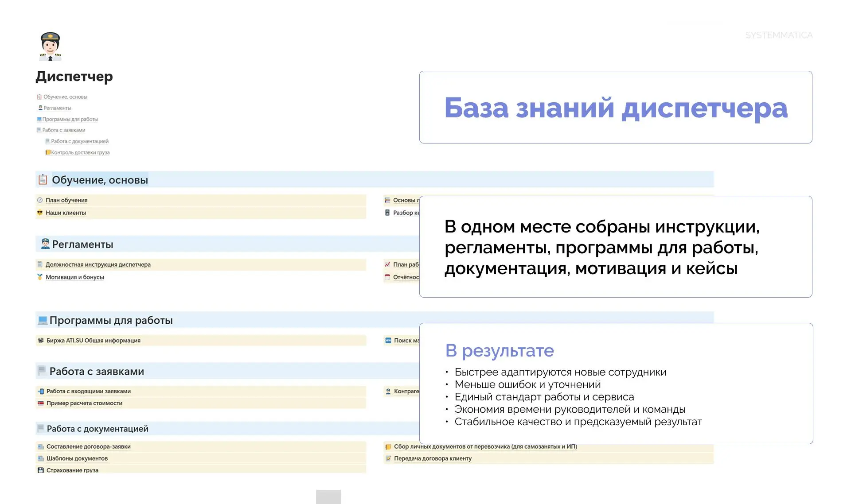
Task: Click the laptop icon beside 'Программы для работы' heading
Action: (43, 320)
